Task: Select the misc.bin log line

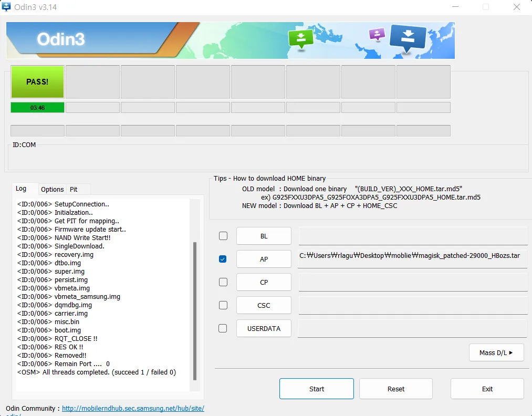Action: (48, 321)
